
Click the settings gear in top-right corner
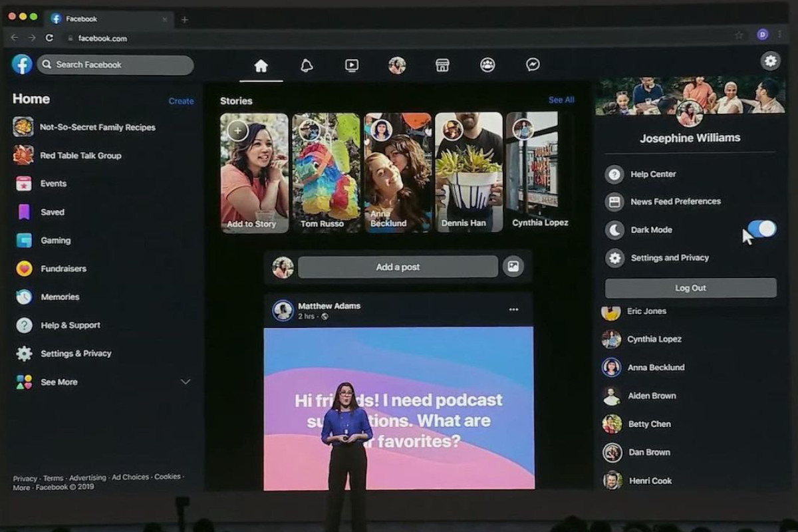(x=770, y=61)
